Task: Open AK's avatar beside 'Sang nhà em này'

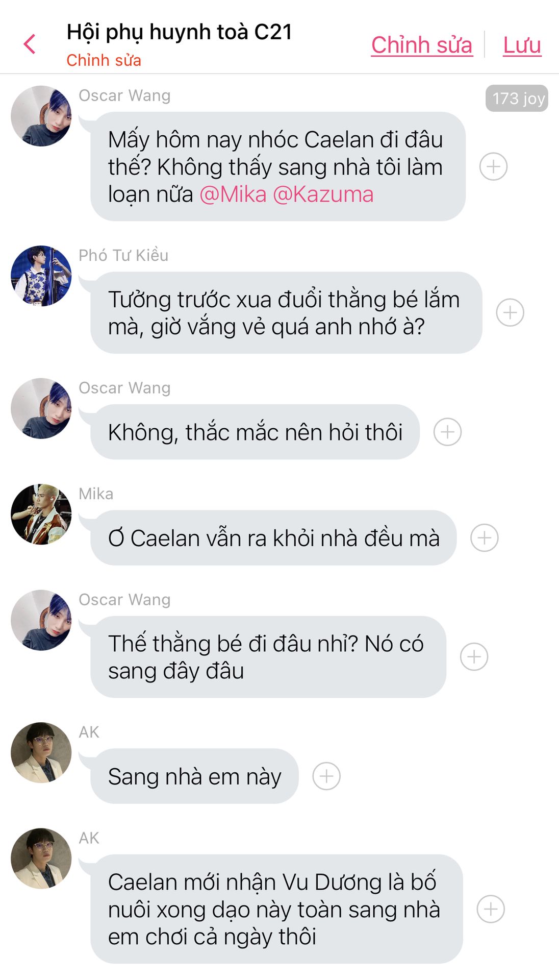Action: pyautogui.click(x=41, y=752)
